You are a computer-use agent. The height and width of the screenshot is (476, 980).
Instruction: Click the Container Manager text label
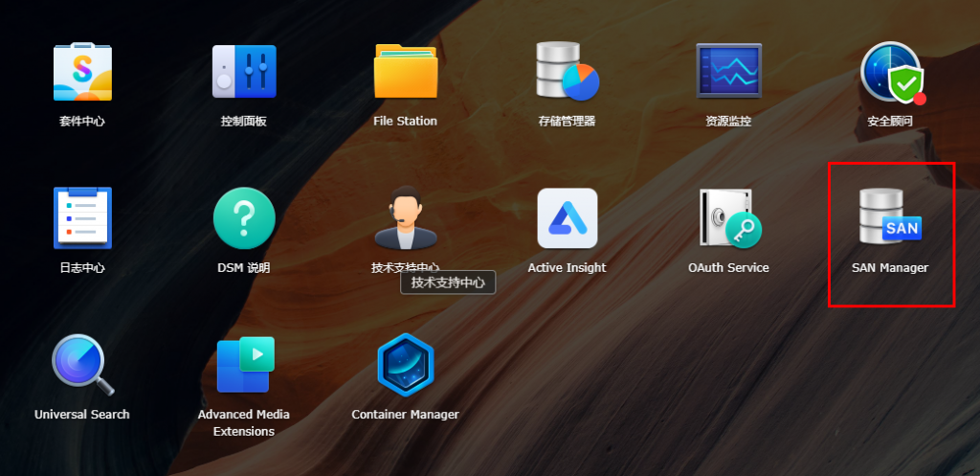405,415
